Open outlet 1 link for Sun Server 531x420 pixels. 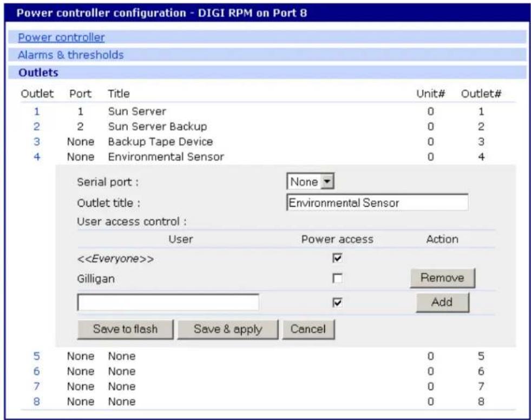[37, 111]
